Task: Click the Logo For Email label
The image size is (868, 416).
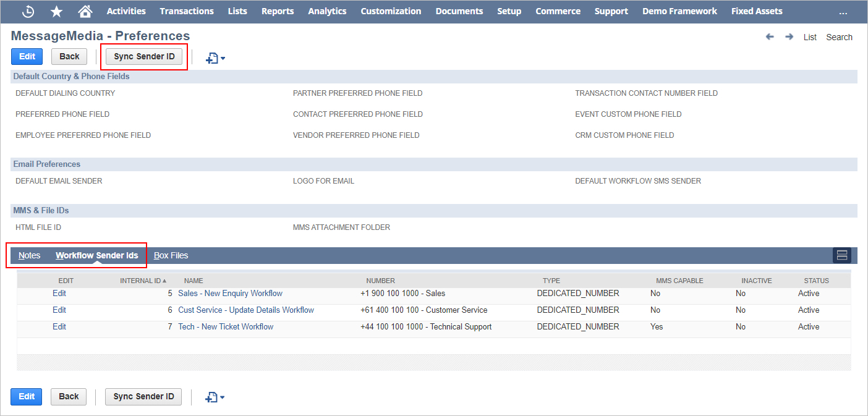Action: (323, 181)
